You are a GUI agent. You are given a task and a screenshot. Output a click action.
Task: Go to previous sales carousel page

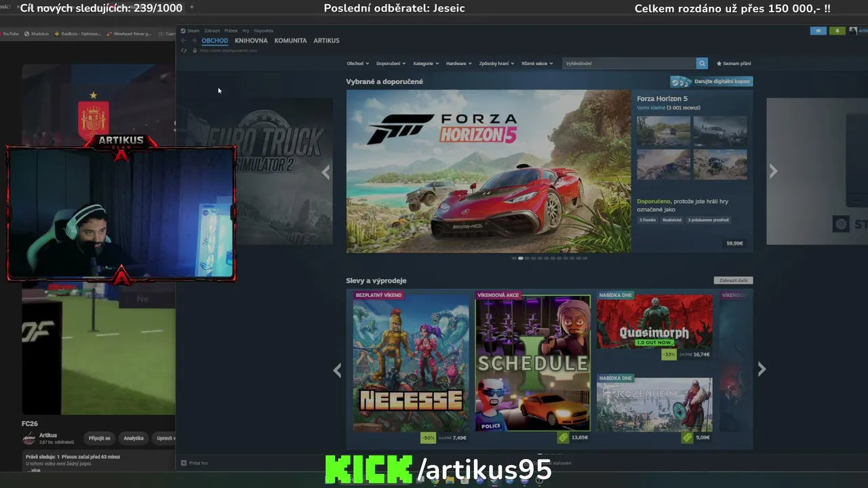tap(337, 370)
